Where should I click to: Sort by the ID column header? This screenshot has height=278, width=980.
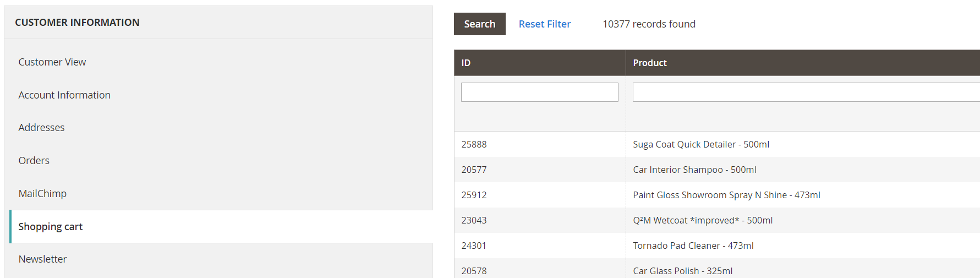pos(540,63)
